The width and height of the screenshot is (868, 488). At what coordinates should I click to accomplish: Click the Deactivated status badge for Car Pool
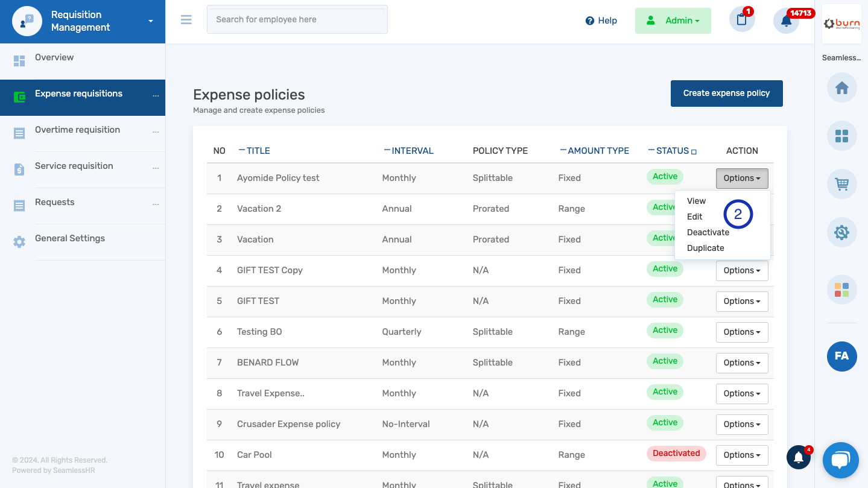point(676,453)
